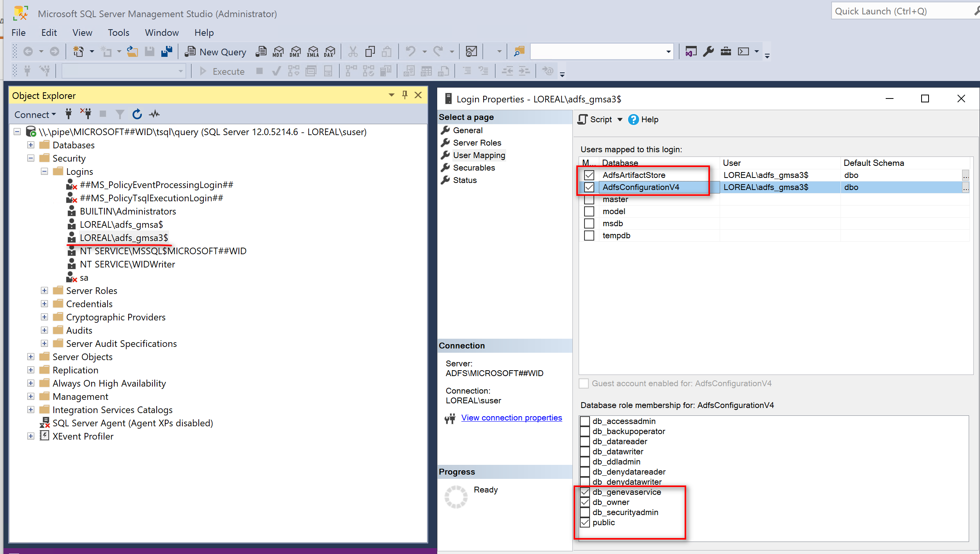Open the Tools menu
The image size is (980, 554).
(x=118, y=32)
